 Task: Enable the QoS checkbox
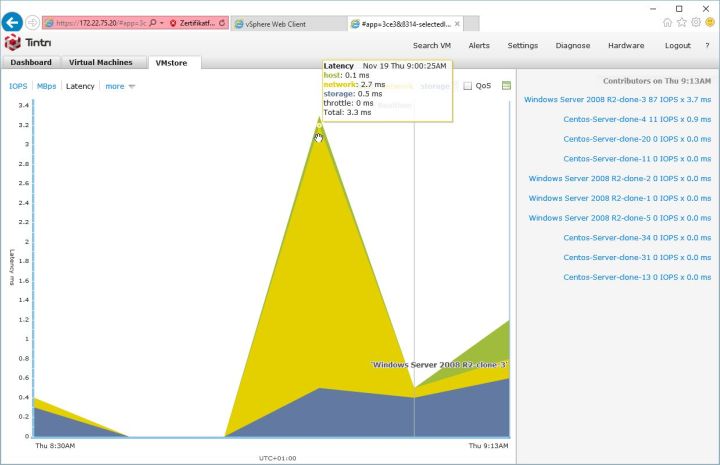click(x=468, y=86)
